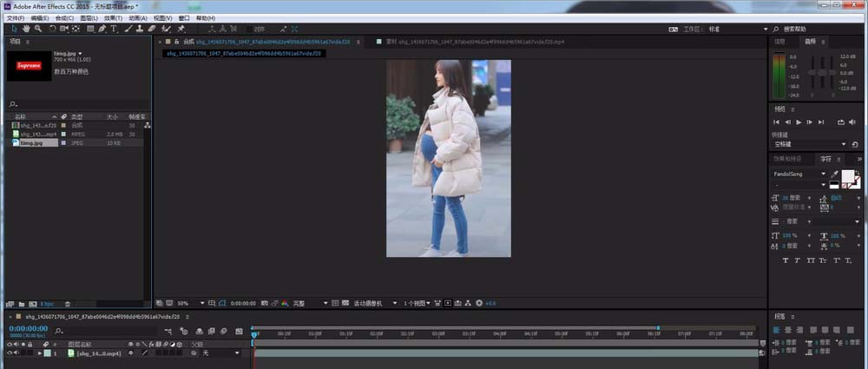Toggle the motion blur enable switch in timeline
The image size is (868, 369).
pos(224,332)
